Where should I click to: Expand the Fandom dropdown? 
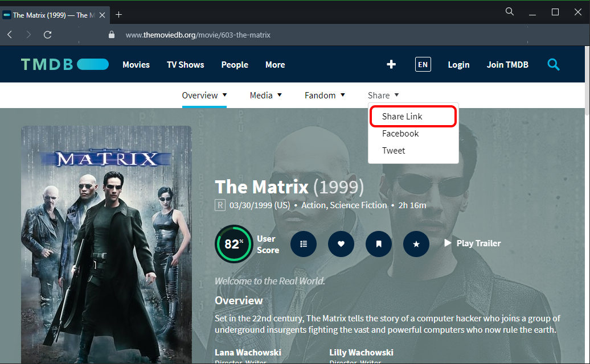325,96
